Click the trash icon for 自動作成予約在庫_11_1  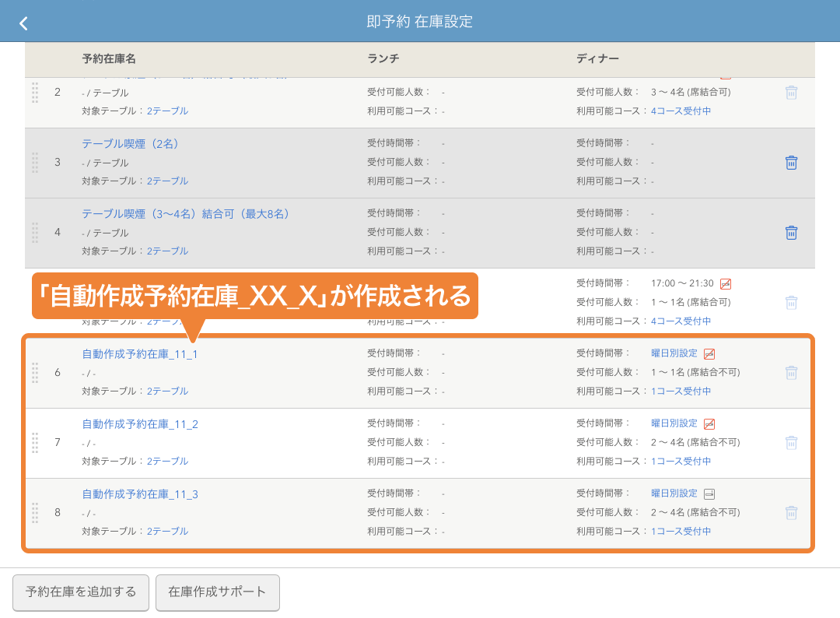coord(791,372)
